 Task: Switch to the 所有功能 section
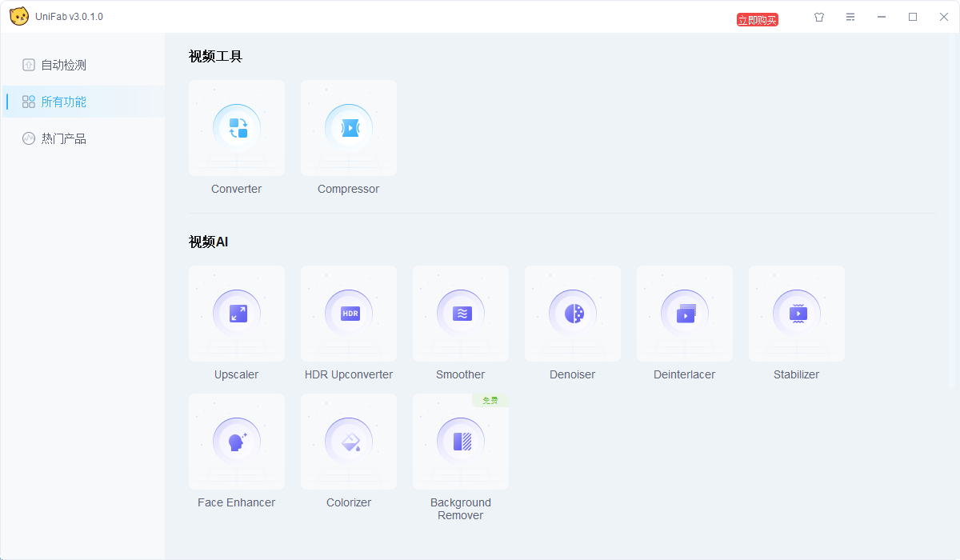click(x=64, y=102)
